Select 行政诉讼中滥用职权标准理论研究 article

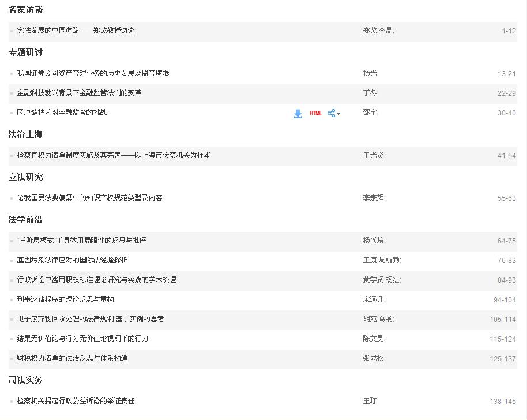point(96,280)
